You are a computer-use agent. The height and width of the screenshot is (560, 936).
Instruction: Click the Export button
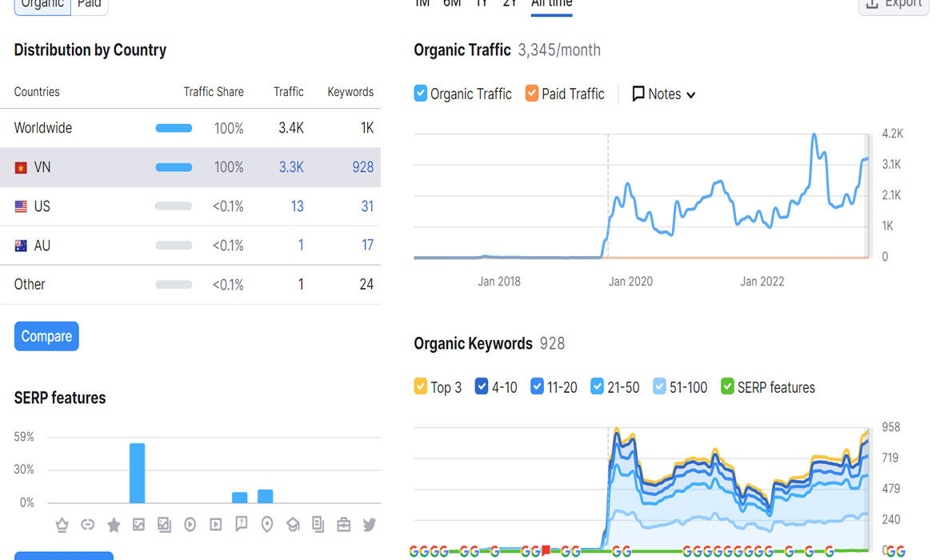[894, 6]
